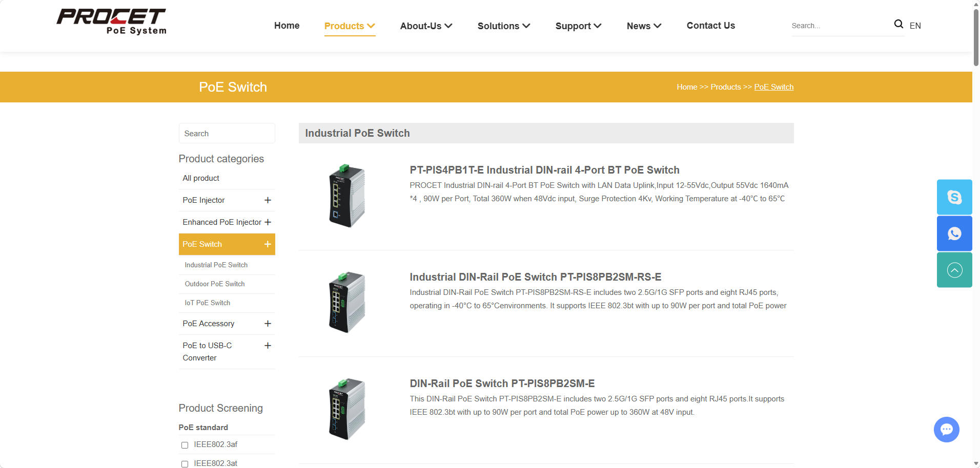Open DIN-Rail PoE Switch PT-PIS8PB2SM-E title
980x468 pixels.
click(x=502, y=384)
